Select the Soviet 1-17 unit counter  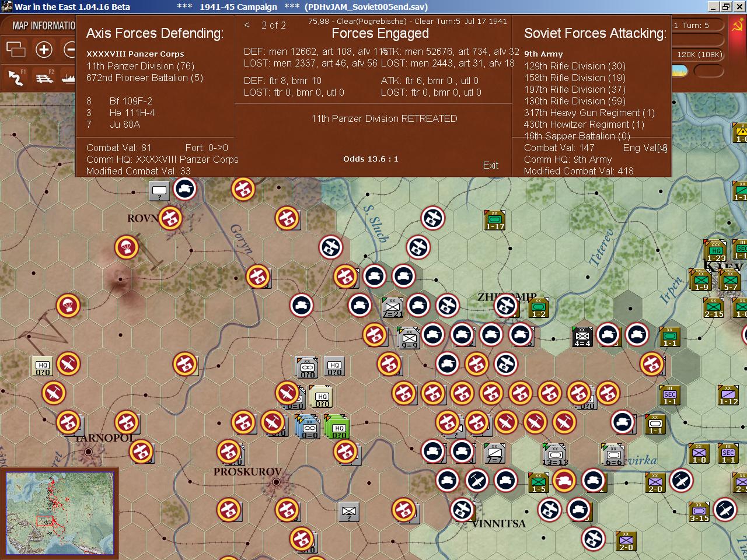495,220
